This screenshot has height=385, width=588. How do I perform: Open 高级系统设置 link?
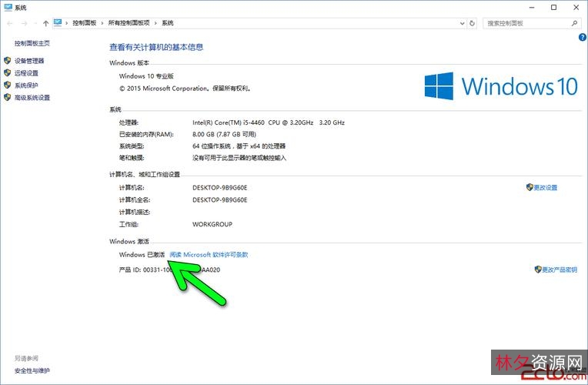tap(32, 98)
